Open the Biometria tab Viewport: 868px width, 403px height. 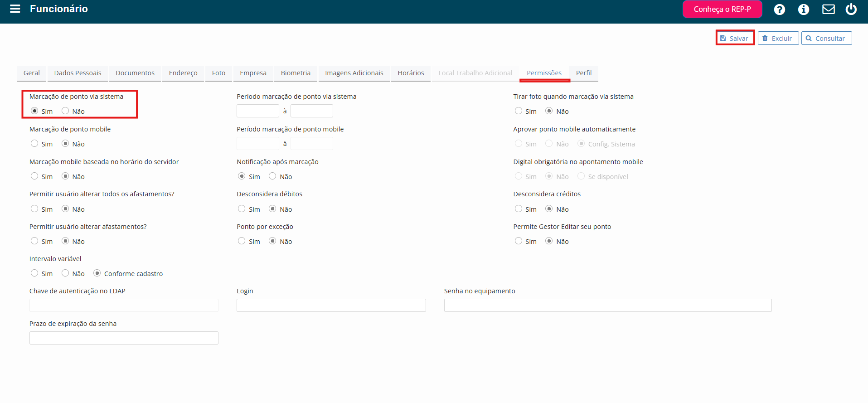pos(296,73)
